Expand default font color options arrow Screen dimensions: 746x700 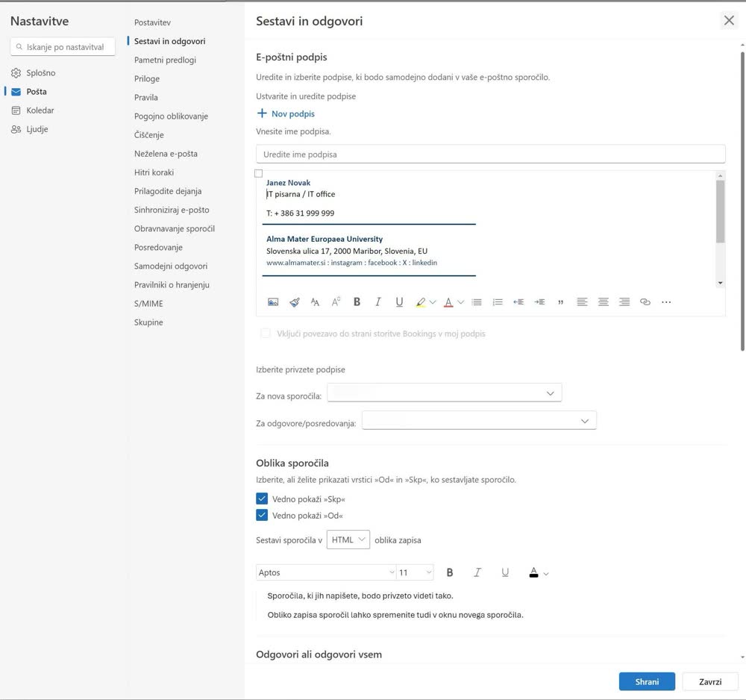click(546, 573)
